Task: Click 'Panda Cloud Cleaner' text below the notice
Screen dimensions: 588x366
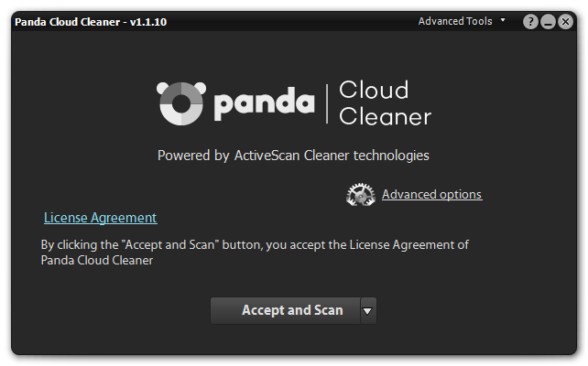Action: (97, 261)
